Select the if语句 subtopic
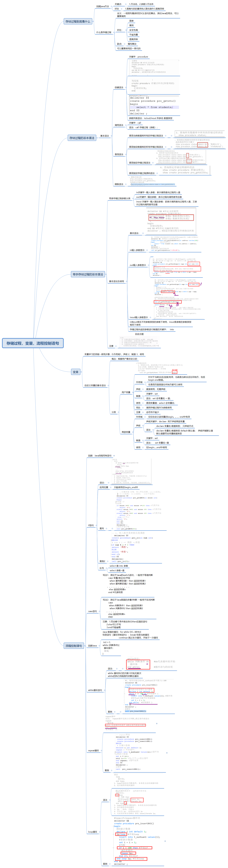The width and height of the screenshot is (228, 868). coord(91,525)
